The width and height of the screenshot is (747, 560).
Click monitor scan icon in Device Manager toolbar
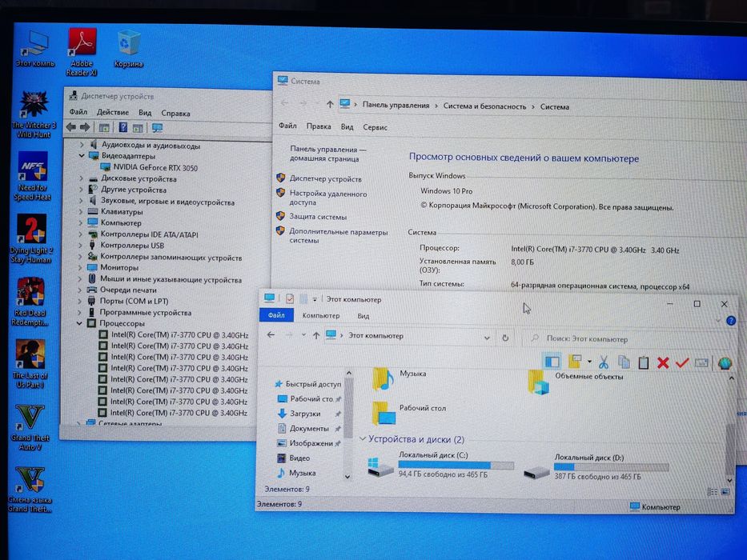click(x=157, y=128)
